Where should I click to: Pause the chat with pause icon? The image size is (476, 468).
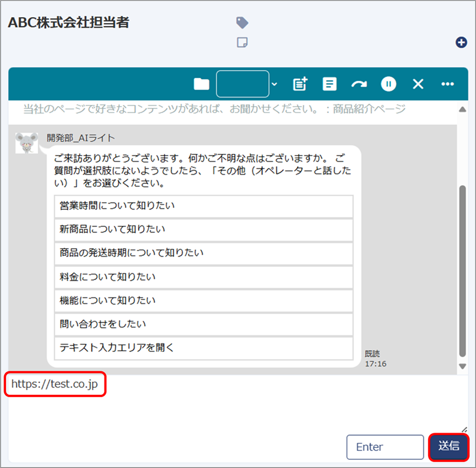click(388, 84)
